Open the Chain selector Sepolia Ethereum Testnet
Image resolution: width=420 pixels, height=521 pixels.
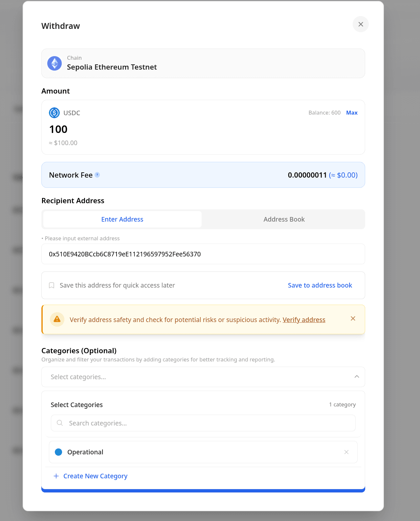[x=203, y=63]
